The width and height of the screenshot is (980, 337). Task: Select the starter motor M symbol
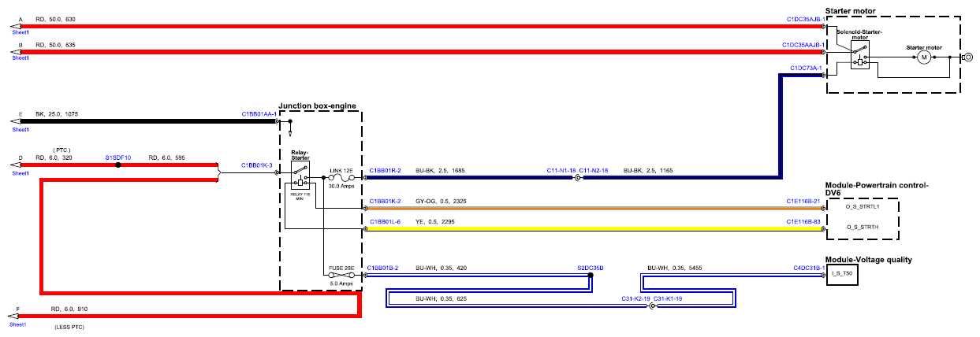pyautogui.click(x=925, y=57)
